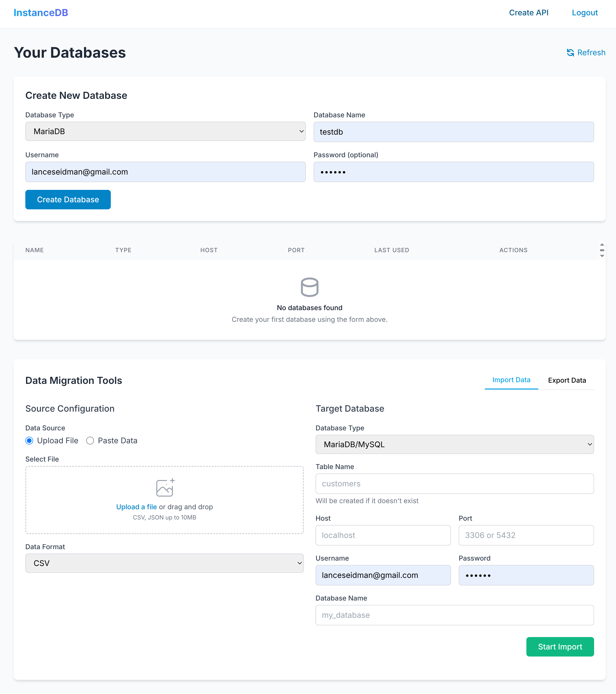Click the Logout link
Screen dimensions: 616x694
584,13
